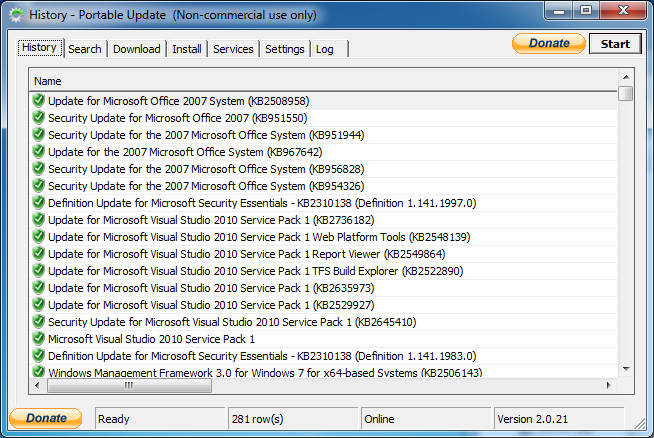
Task: Sort list by the Name column header
Action: click(323, 81)
